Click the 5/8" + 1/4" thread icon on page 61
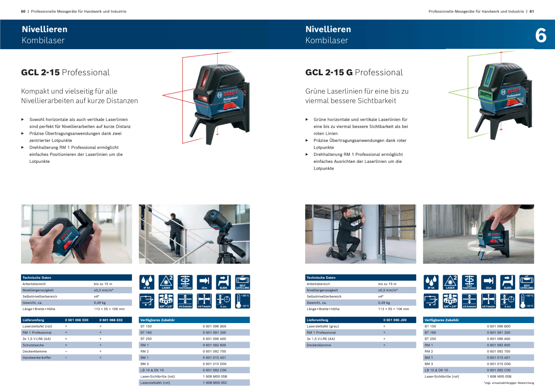Viewport: 555px width, 392px height. 450,301
